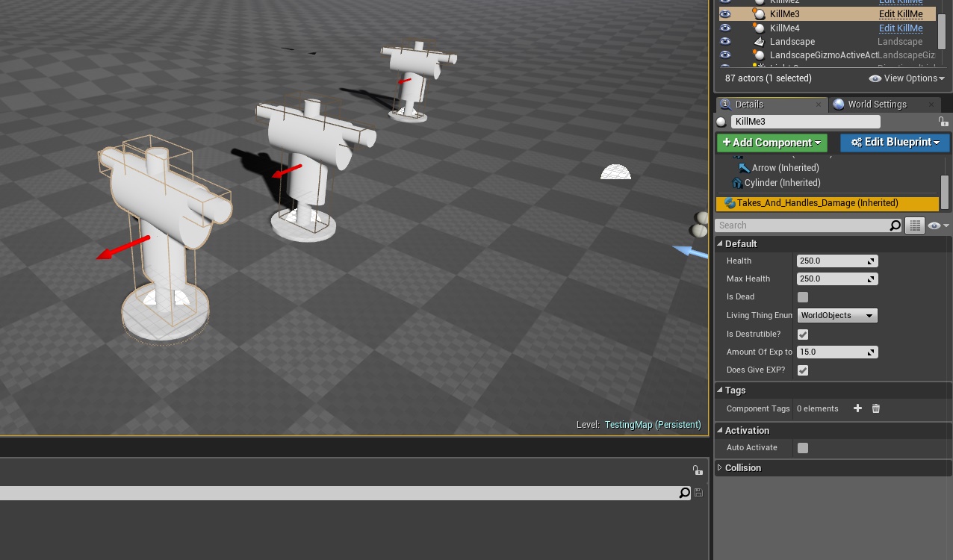Click the Details tab magnifier info icon
This screenshot has height=560, width=953.
click(725, 105)
